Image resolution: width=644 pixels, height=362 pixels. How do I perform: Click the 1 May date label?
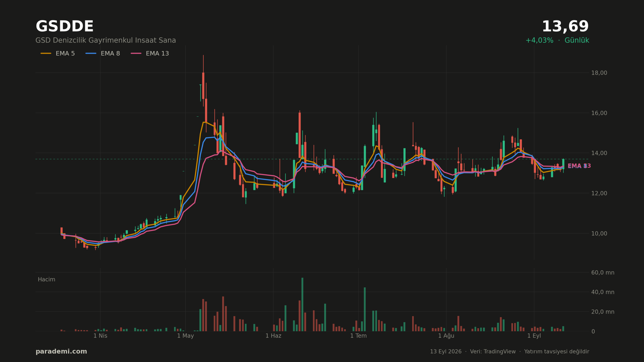(186, 336)
